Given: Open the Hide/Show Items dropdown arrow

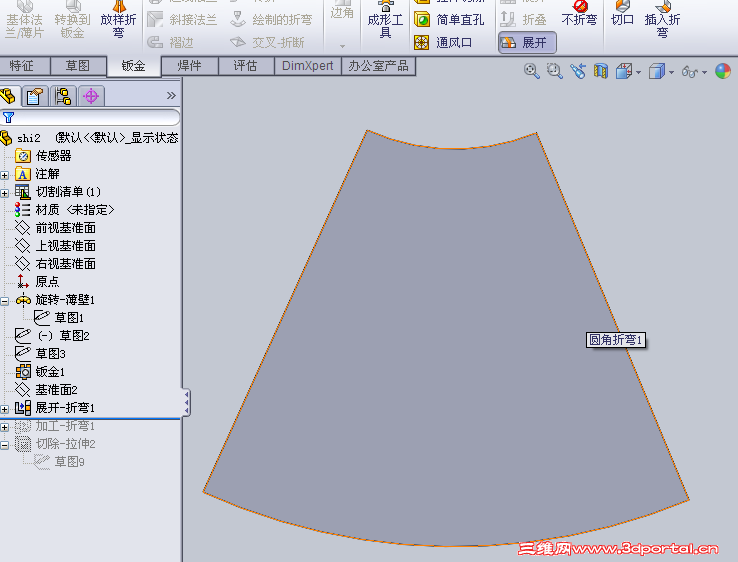Looking at the screenshot, I should pyautogui.click(x=704, y=72).
